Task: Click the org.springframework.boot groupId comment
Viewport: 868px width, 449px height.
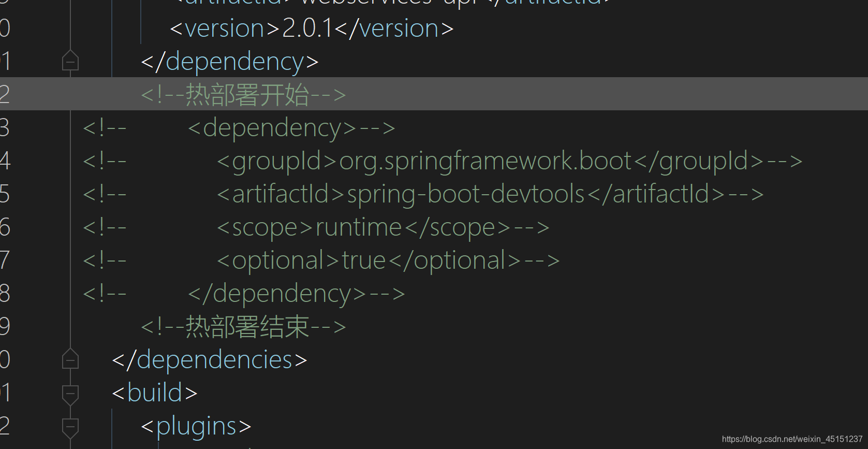Action: [x=443, y=161]
